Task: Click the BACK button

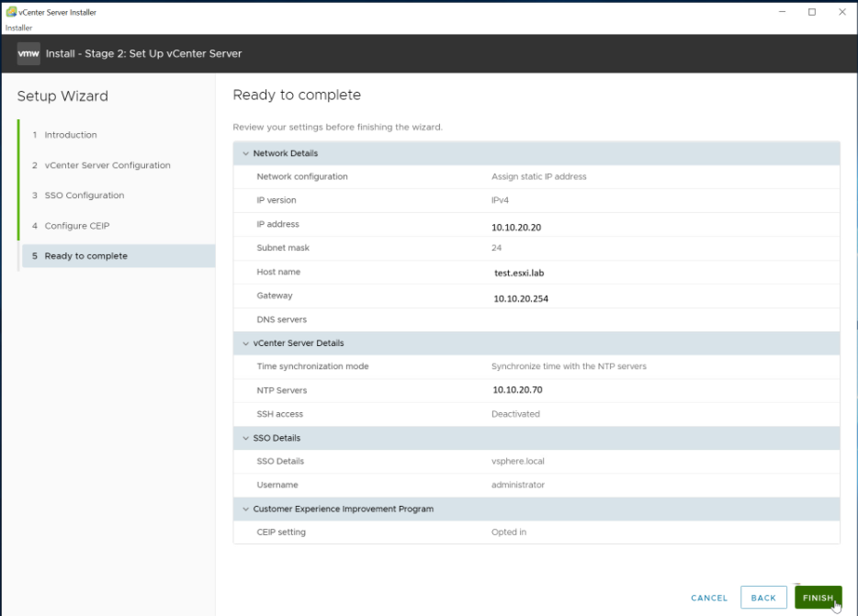Action: coord(763,598)
